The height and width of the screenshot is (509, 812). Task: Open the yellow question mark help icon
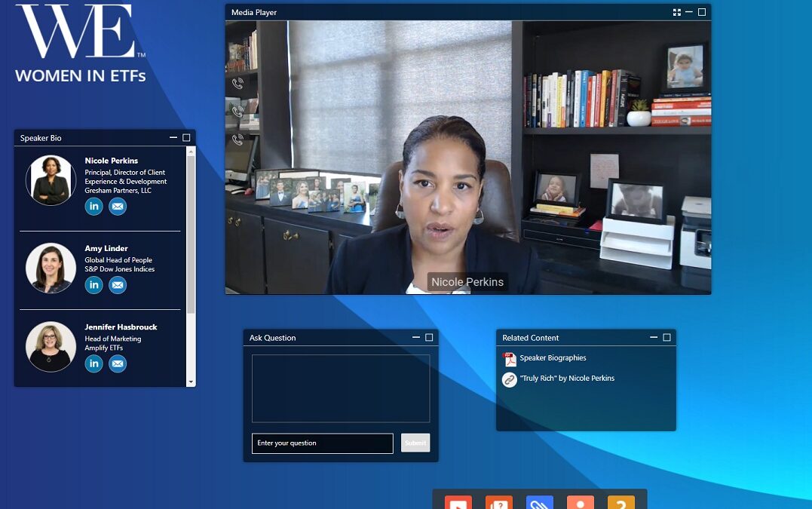click(621, 502)
